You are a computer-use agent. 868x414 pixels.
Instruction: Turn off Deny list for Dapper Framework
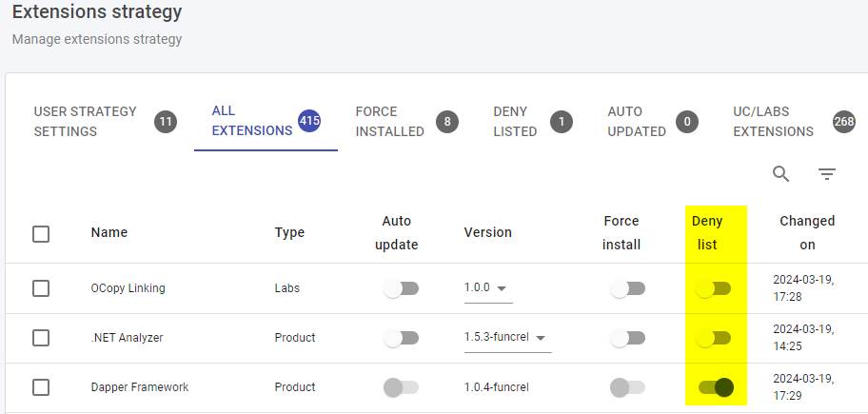(x=716, y=387)
